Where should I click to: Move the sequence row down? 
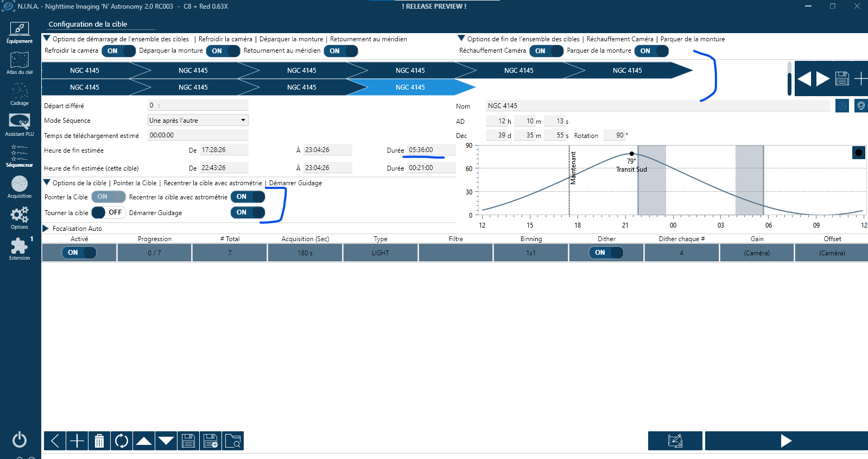166,441
